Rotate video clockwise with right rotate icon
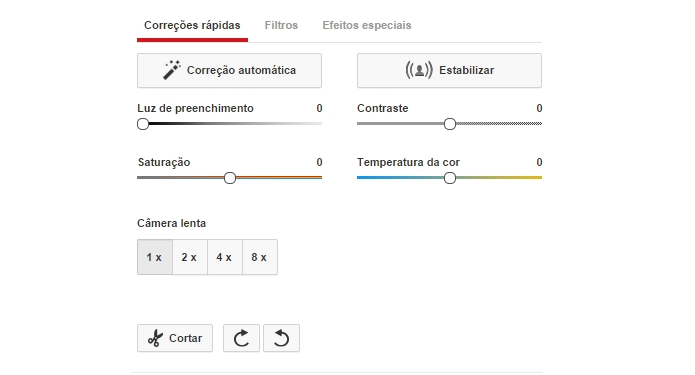Image resolution: width=695 pixels, height=375 pixels. coord(241,338)
